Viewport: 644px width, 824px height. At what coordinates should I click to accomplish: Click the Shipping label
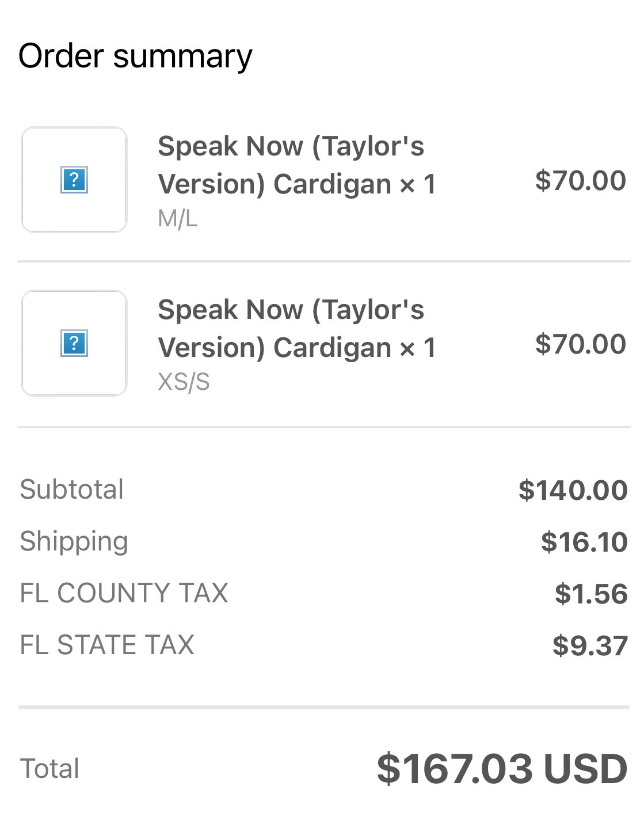74,542
